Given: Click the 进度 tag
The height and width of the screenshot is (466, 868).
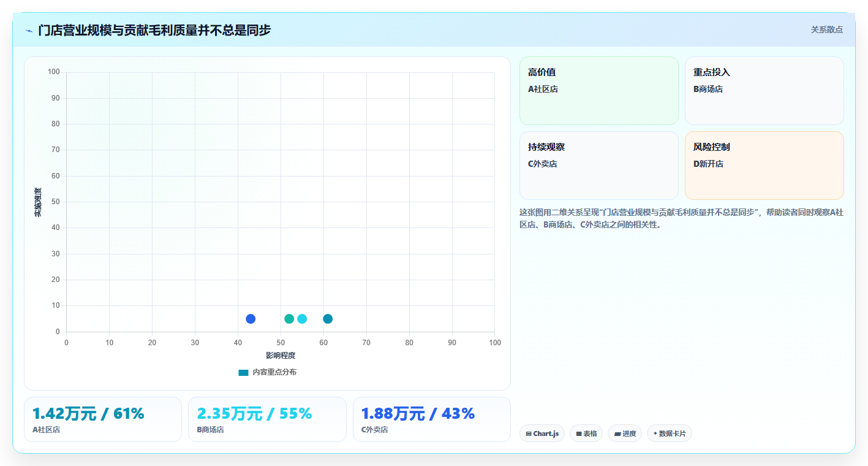Looking at the screenshot, I should coord(625,434).
